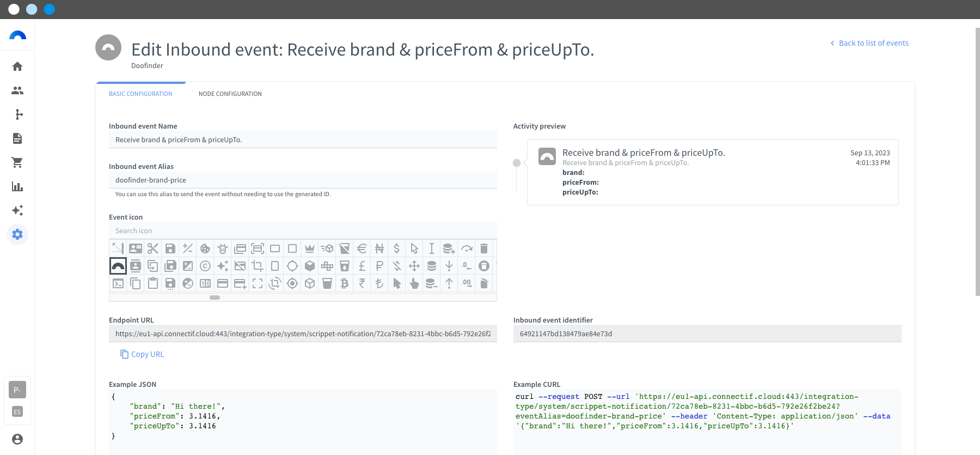Open the user account icon at sidebar bottom
The height and width of the screenshot is (455, 980).
click(x=17, y=439)
